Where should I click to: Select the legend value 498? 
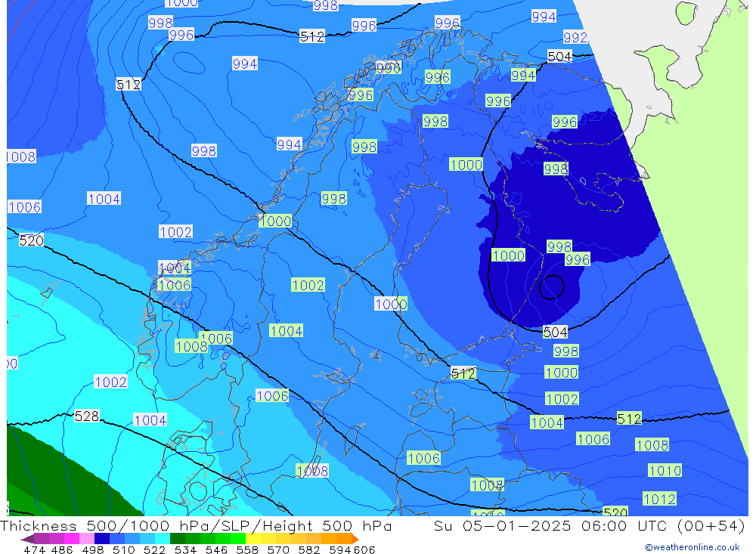pyautogui.click(x=92, y=549)
